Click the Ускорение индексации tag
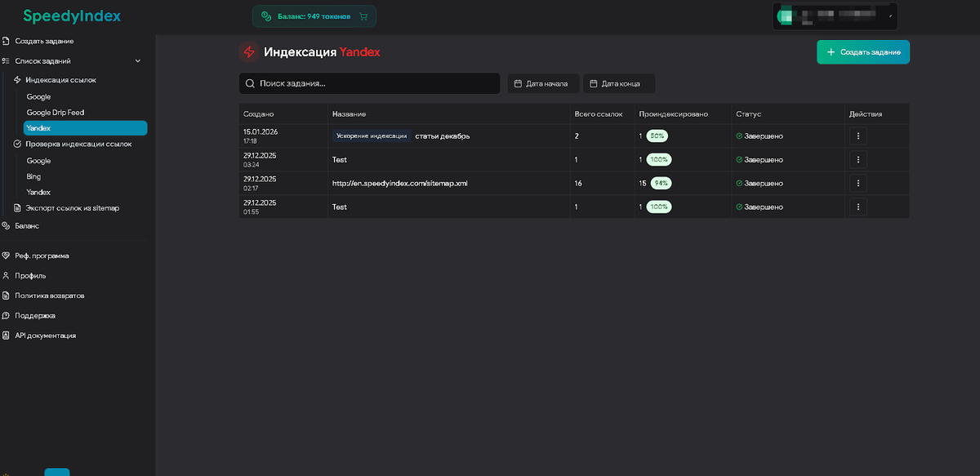This screenshot has height=476, width=980. point(372,136)
